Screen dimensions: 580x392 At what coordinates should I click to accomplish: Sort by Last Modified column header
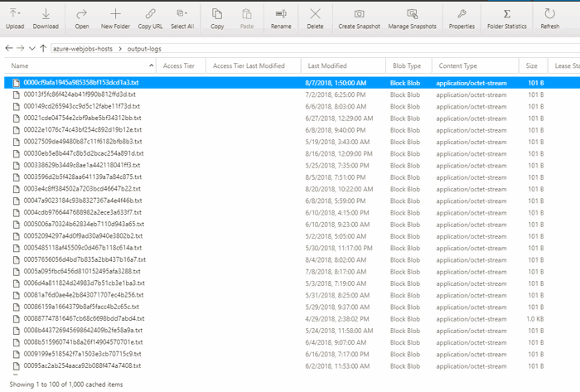[x=326, y=65]
